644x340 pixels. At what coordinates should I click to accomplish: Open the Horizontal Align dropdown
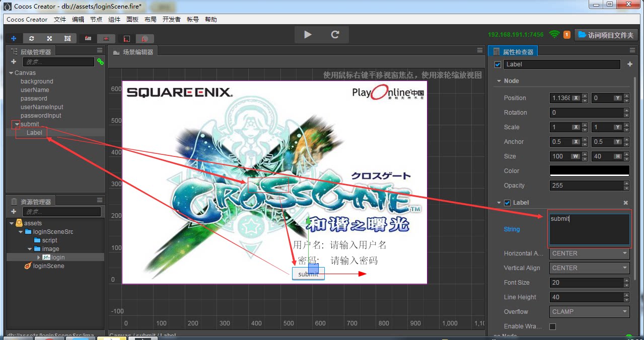click(x=590, y=253)
